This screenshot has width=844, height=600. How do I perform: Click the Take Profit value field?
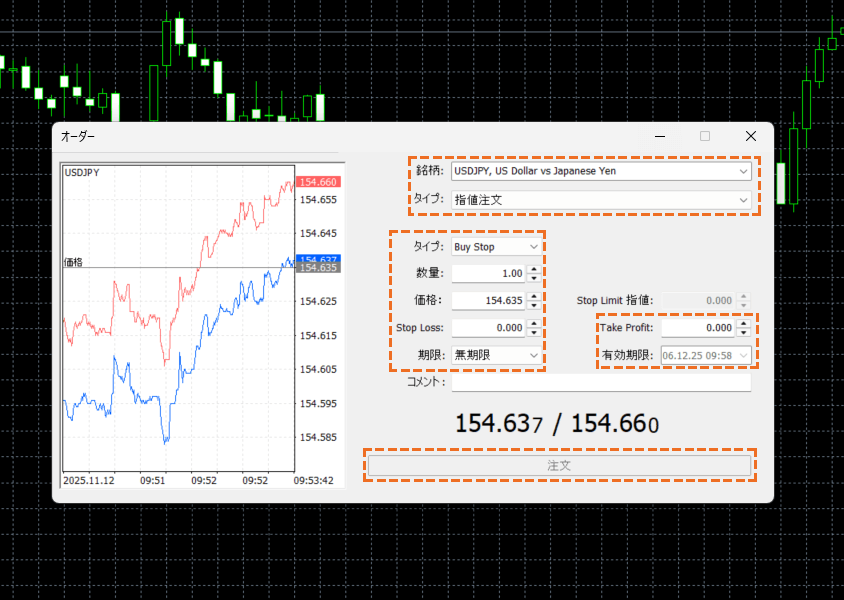[697, 327]
